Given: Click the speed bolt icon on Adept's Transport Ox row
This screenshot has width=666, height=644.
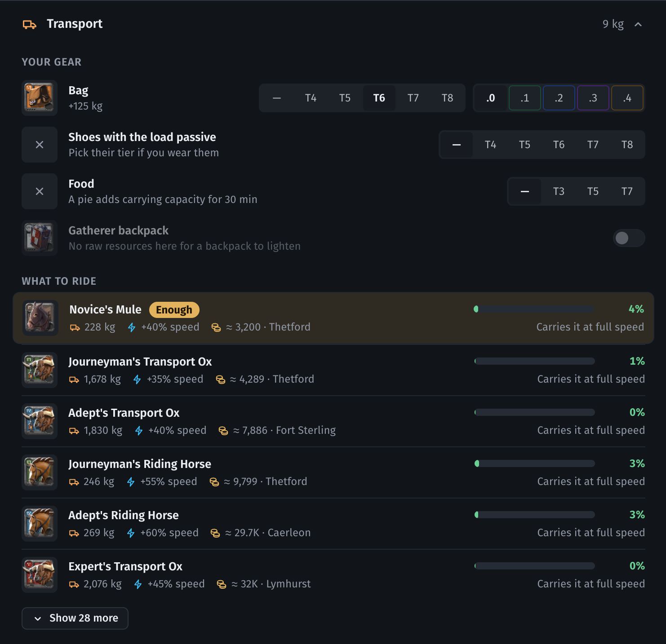Looking at the screenshot, I should (139, 431).
